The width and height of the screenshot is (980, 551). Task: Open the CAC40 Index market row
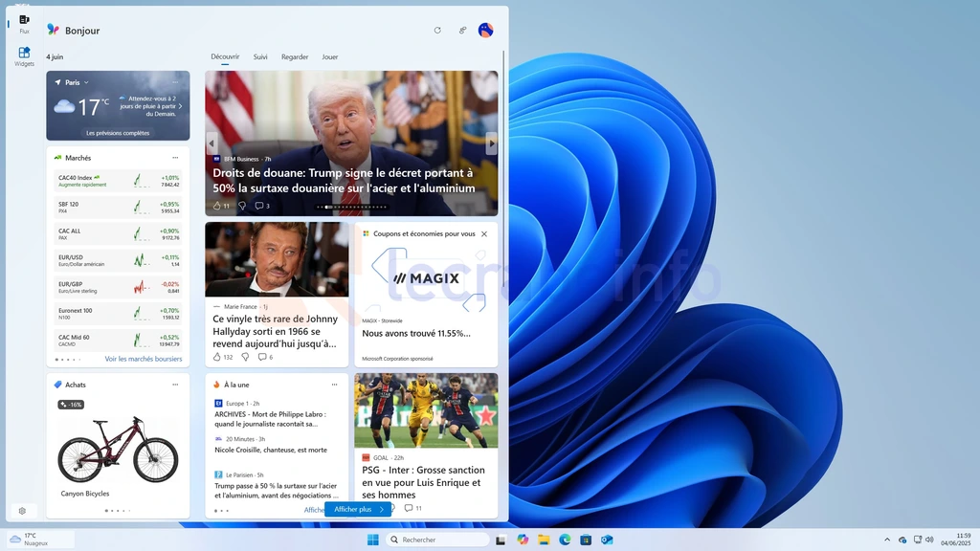point(118,181)
